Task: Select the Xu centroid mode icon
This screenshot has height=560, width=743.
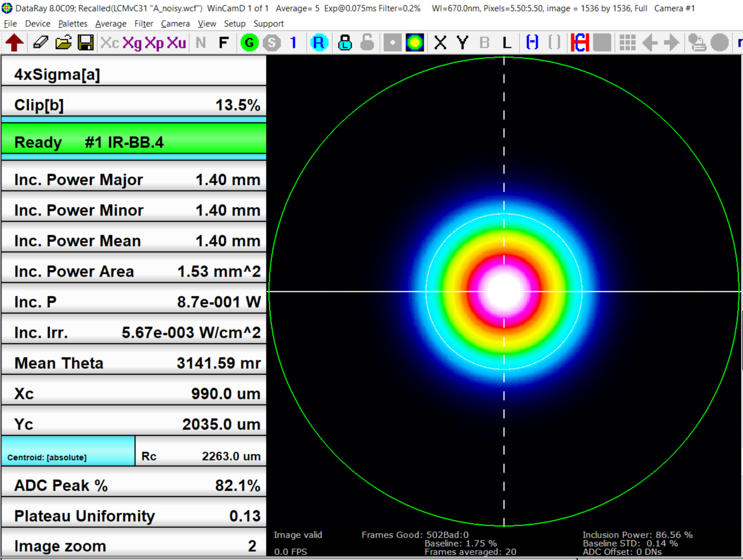Action: [x=176, y=43]
